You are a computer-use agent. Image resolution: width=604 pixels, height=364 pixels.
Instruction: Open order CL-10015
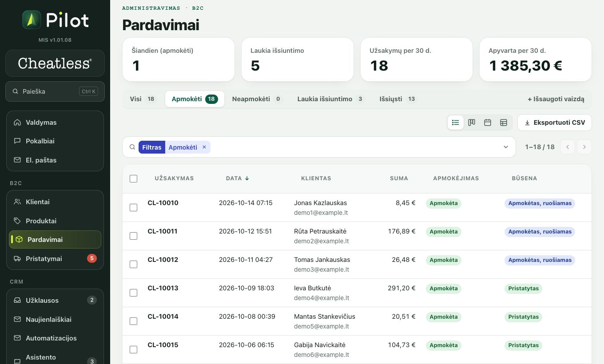tap(163, 345)
